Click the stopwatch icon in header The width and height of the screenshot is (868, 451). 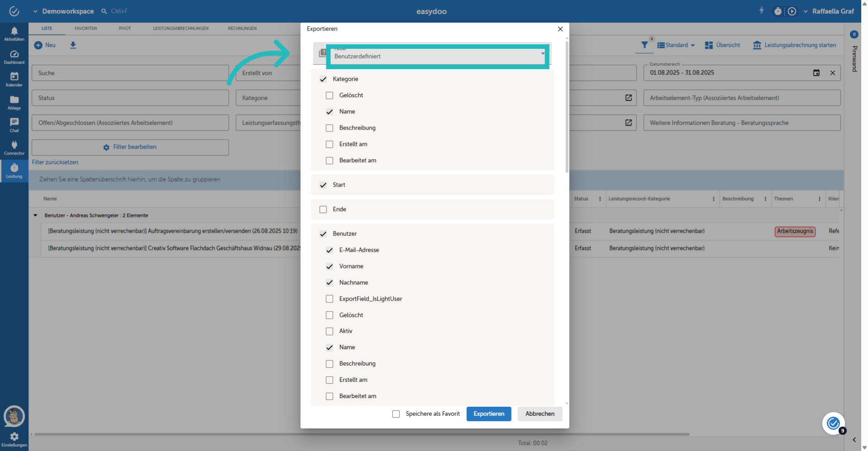(x=778, y=11)
